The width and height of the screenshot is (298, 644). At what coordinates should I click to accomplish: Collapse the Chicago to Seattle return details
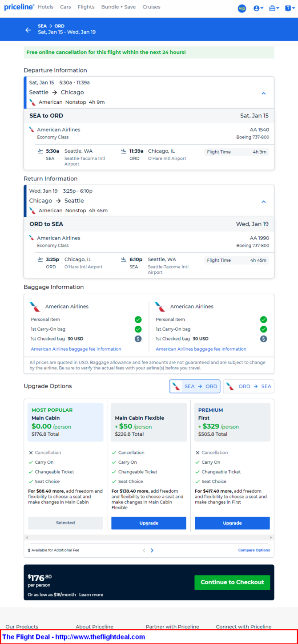pyautogui.click(x=263, y=202)
